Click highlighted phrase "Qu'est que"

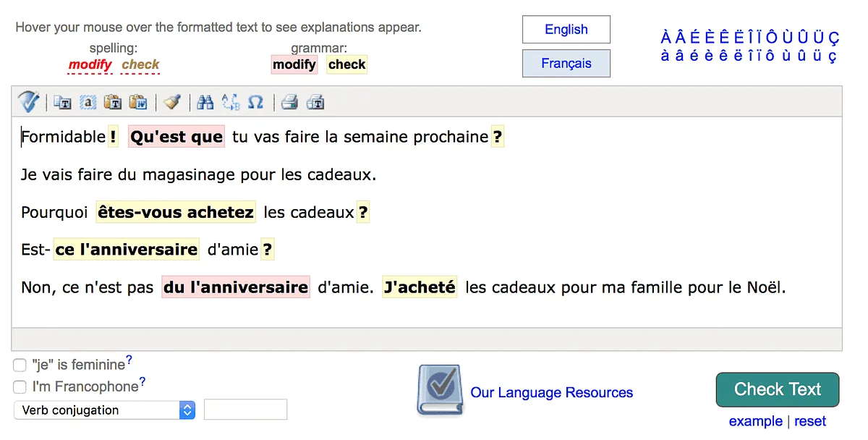(176, 137)
